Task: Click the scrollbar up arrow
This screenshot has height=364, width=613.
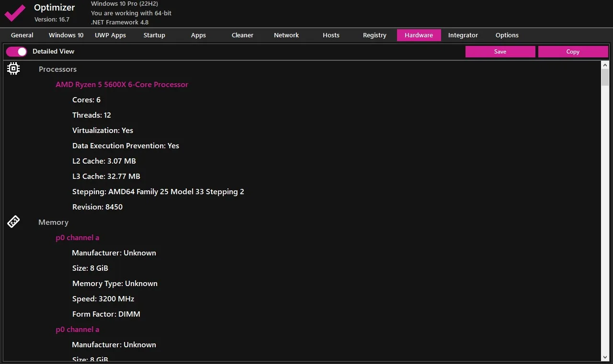Action: [605, 65]
